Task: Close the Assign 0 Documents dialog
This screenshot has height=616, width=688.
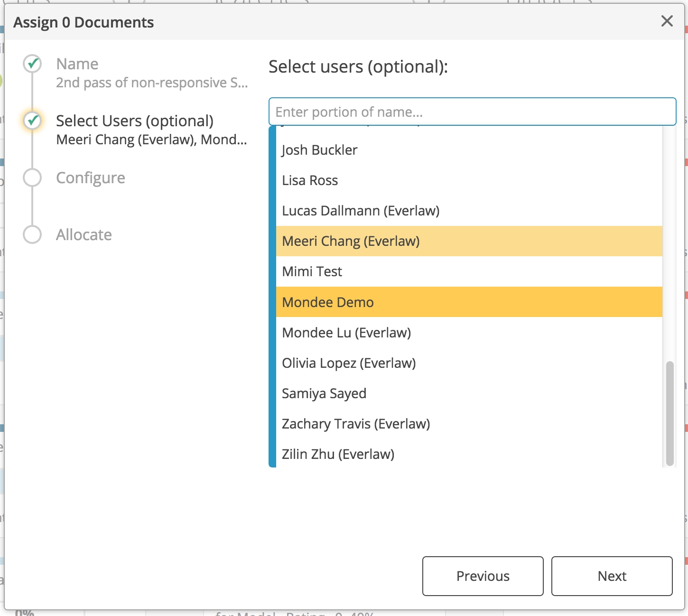Action: 667,21
